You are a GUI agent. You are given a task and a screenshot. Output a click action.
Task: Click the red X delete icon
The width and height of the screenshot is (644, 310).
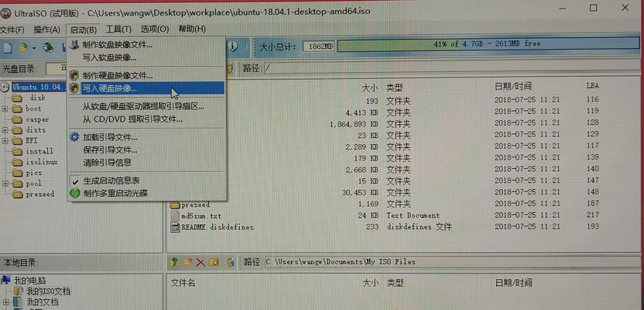[200, 262]
